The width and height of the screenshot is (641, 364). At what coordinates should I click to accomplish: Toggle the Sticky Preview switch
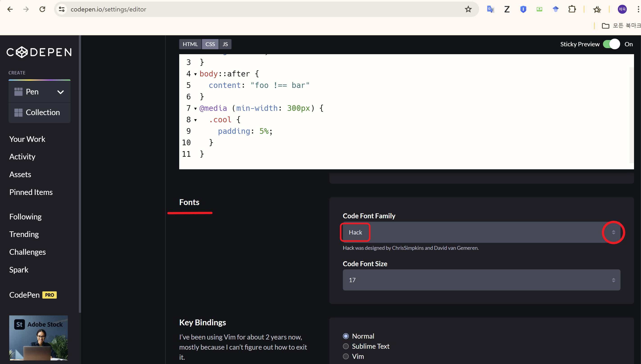611,44
